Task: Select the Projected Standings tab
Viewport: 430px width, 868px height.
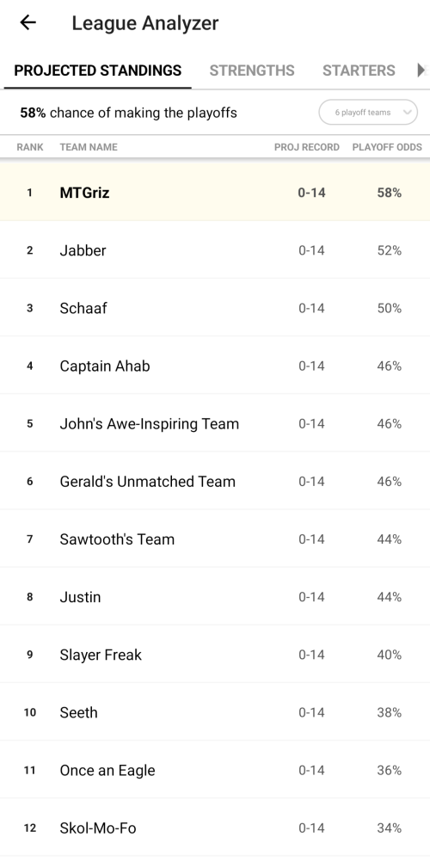Action: 97,71
